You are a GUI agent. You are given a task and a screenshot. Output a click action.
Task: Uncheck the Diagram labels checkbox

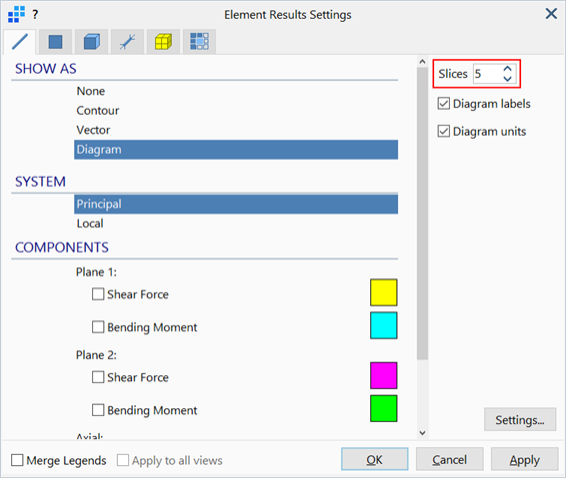tap(444, 104)
